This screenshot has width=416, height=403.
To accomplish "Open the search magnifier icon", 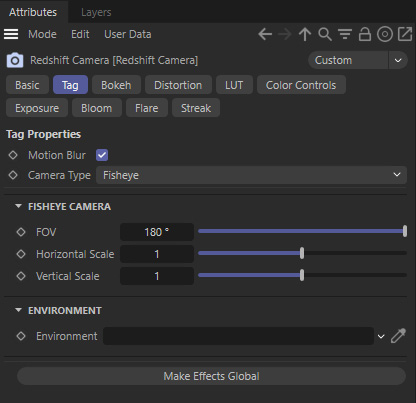I will (325, 34).
